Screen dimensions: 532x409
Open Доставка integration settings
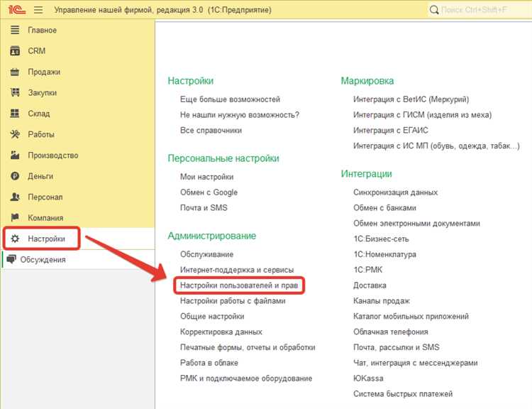(370, 285)
